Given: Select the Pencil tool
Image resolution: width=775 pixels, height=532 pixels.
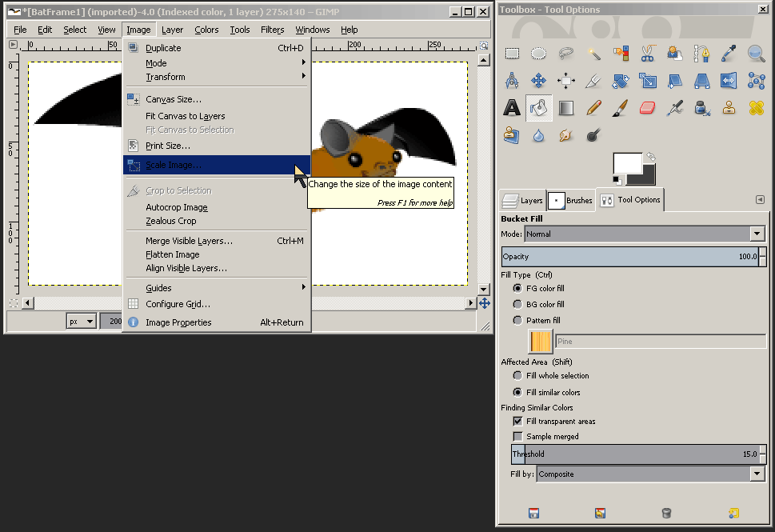Looking at the screenshot, I should point(593,108).
